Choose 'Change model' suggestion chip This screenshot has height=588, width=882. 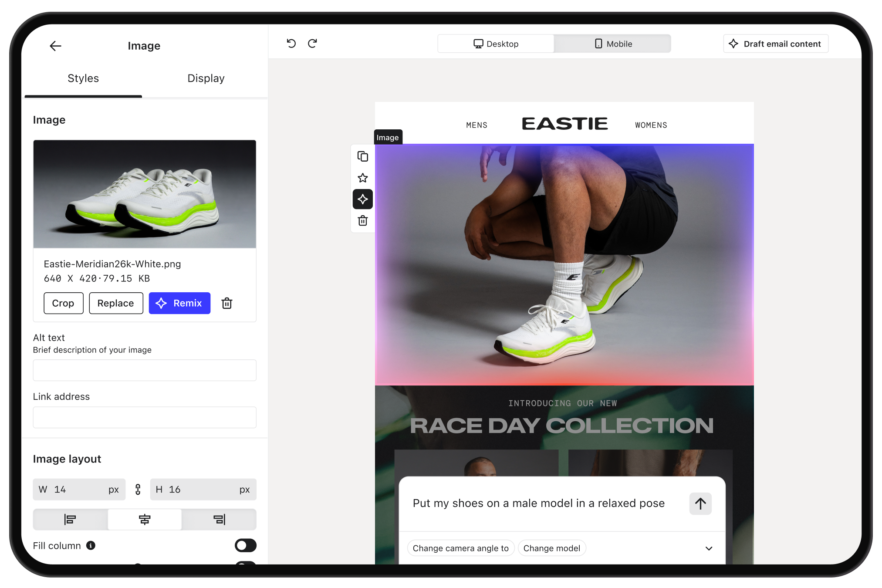tap(552, 548)
